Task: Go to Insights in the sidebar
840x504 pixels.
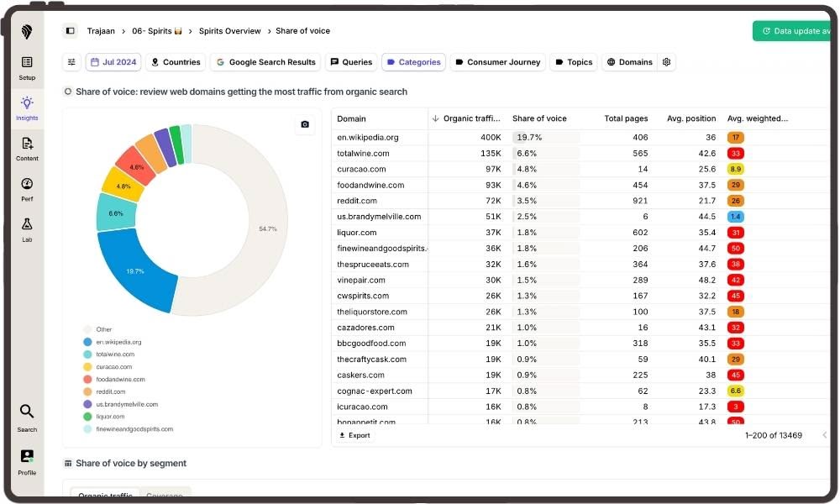Action: (27, 108)
